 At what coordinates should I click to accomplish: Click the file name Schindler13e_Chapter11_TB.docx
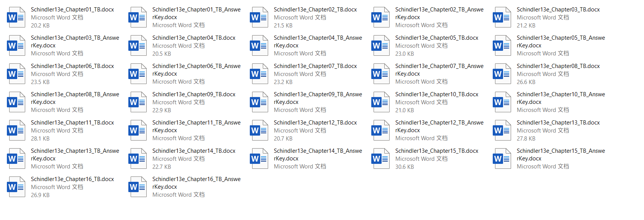tap(72, 123)
